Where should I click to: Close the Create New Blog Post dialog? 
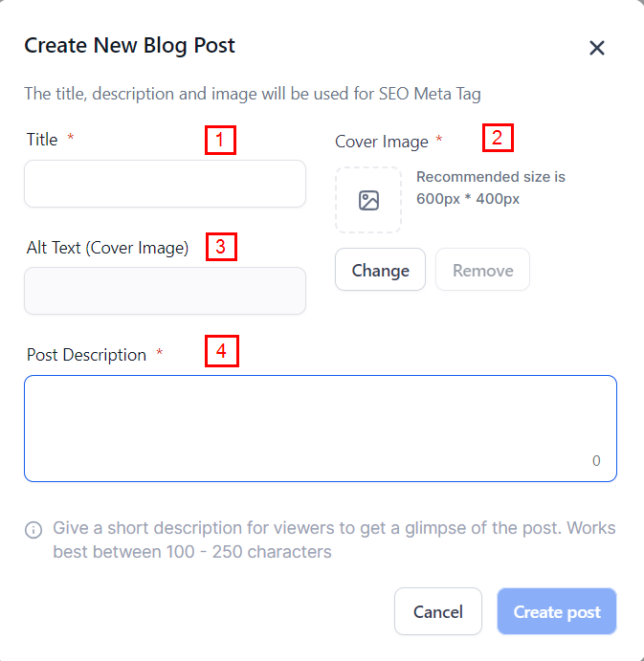tap(597, 48)
